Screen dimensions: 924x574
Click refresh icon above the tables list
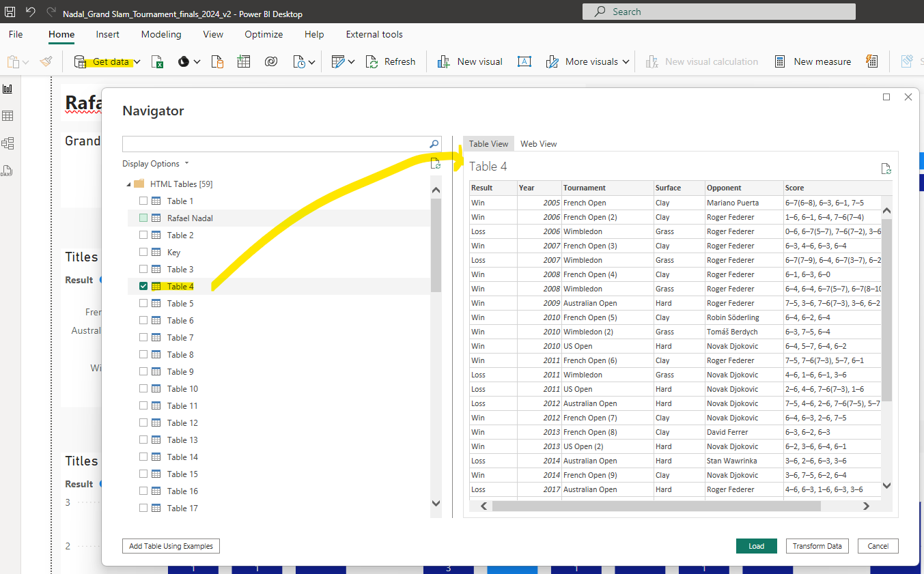436,164
